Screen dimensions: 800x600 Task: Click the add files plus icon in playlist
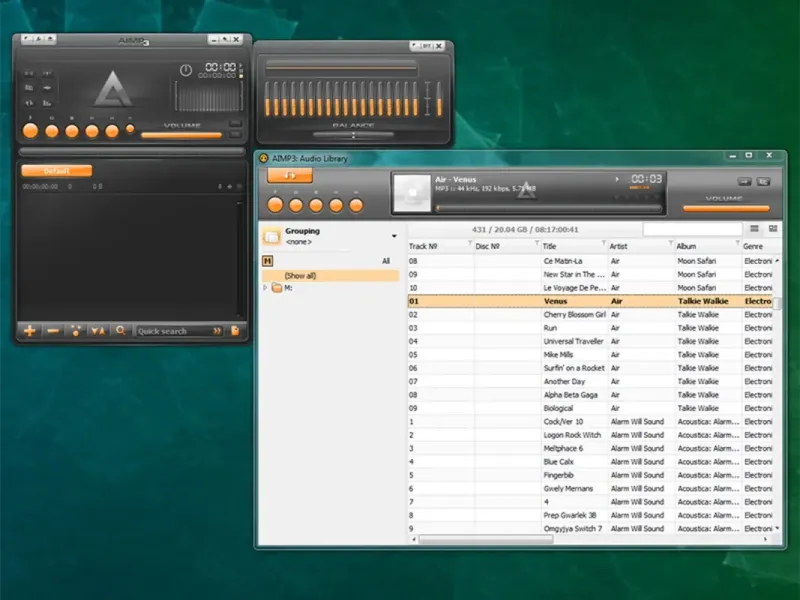(30, 331)
